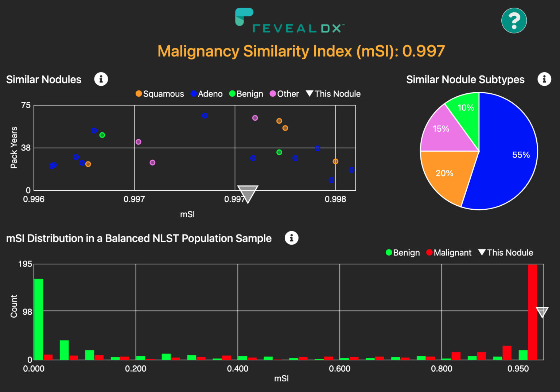Image resolution: width=560 pixels, height=392 pixels.
Task: Click the Similar Nodules info icon
Action: (x=101, y=79)
